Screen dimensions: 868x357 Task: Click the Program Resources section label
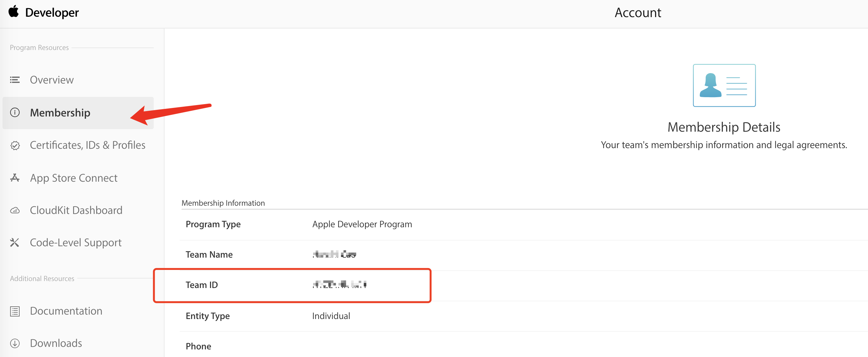click(x=39, y=47)
